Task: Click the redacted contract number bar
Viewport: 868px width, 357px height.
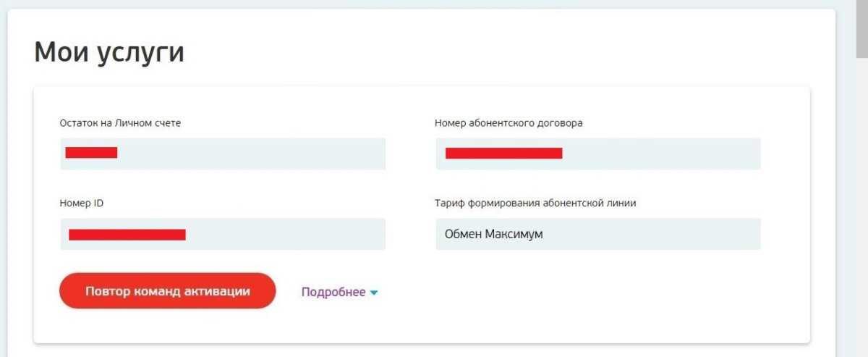Action: (x=503, y=153)
